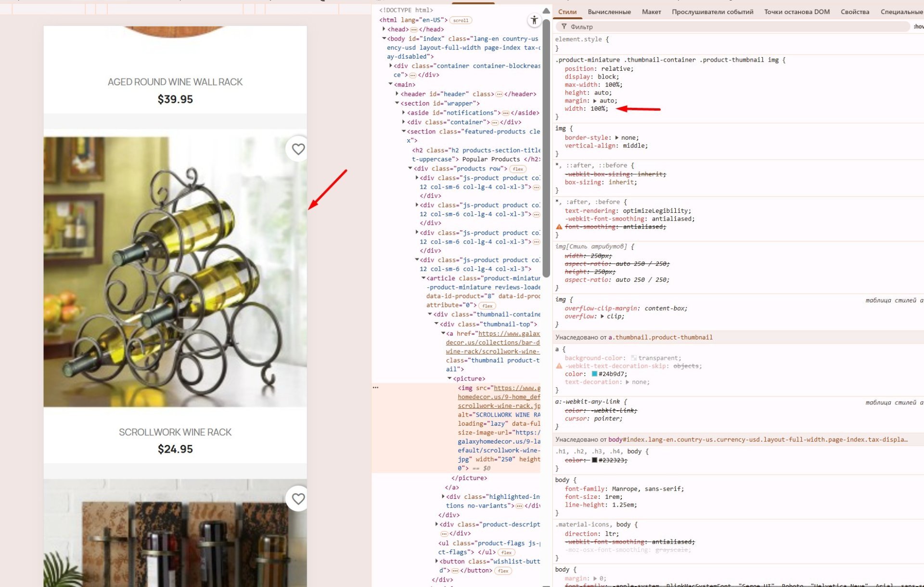924x587 pixels.
Task: Click collapsed ellipsis badge inside head element
Action: point(413,29)
